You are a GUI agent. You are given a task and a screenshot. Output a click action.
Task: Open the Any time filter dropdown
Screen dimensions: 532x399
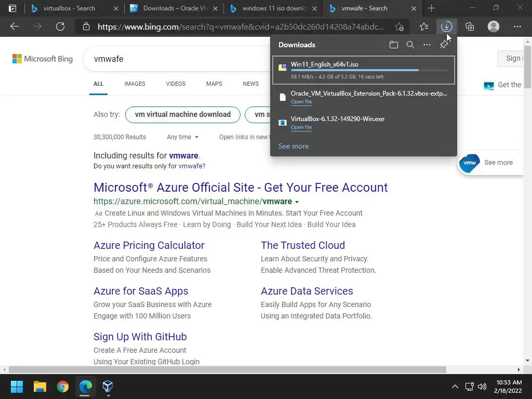click(182, 137)
